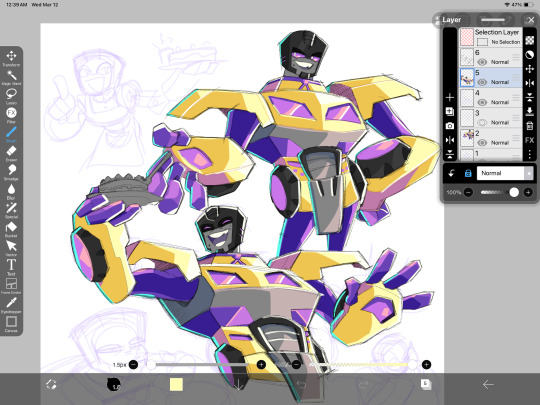
Task: Flip layer vertically in left column
Action: (449, 154)
